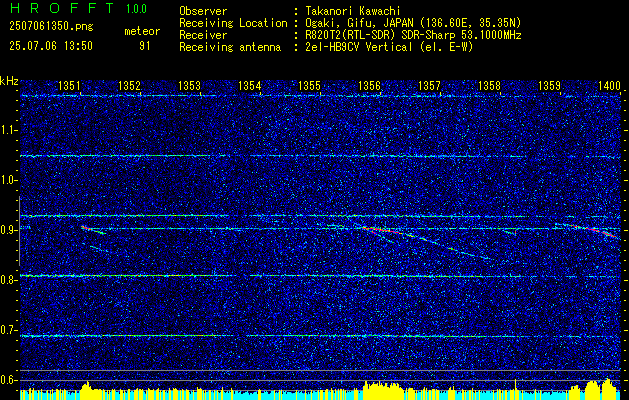Click the Receiving Location label
The height and width of the screenshot is (400, 629).
(x=233, y=23)
